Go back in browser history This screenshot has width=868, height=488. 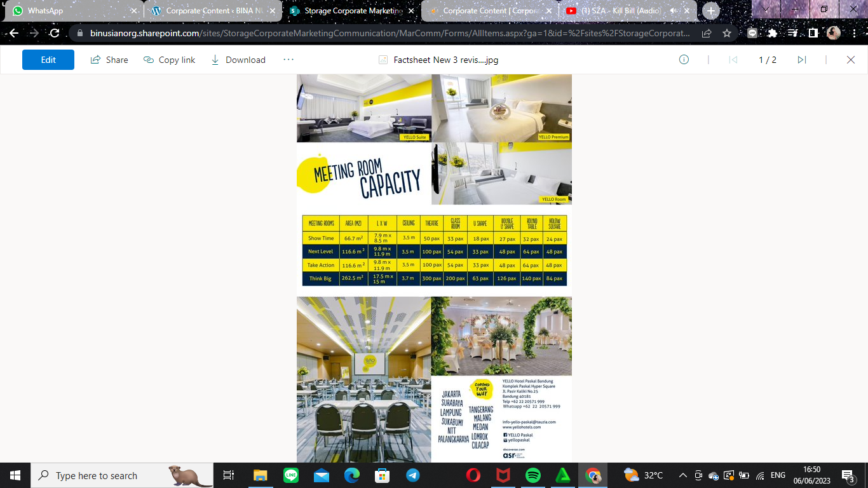[x=13, y=33]
